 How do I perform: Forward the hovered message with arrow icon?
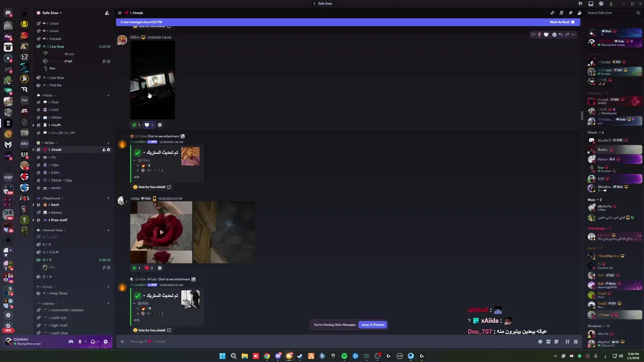pyautogui.click(x=567, y=35)
